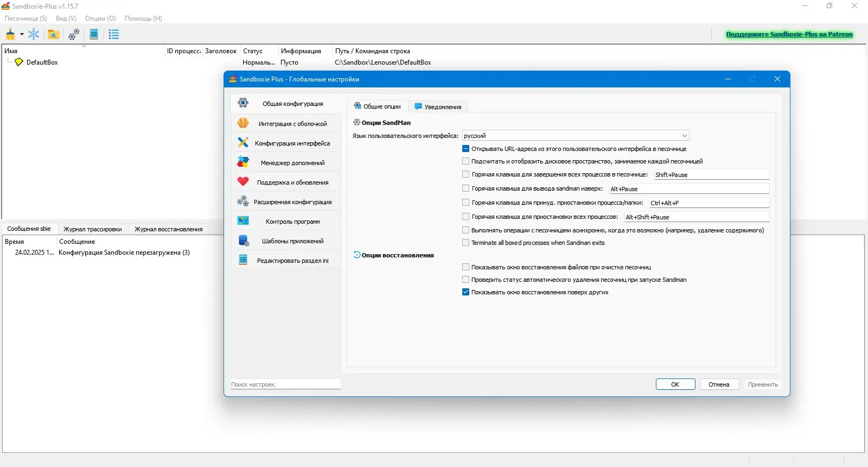868x467 pixels.
Task: Toggle Открывать URL-адреса в песочнице checkbox
Action: [465, 149]
